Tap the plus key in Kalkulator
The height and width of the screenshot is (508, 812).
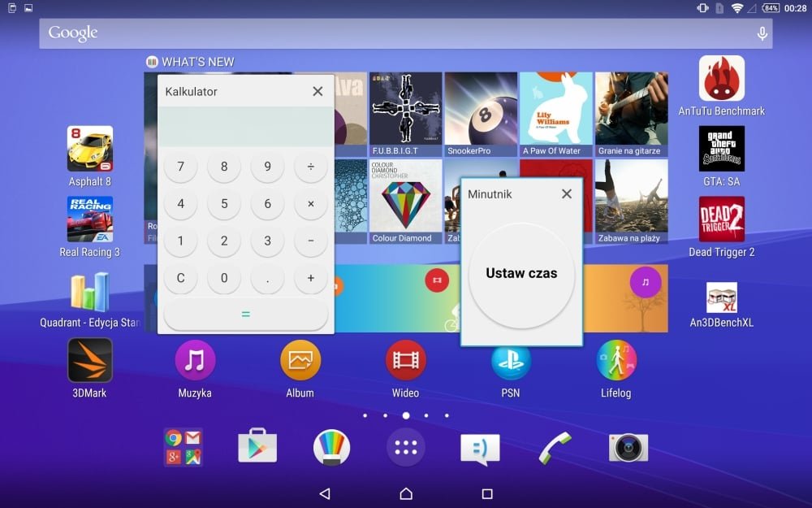(x=311, y=278)
